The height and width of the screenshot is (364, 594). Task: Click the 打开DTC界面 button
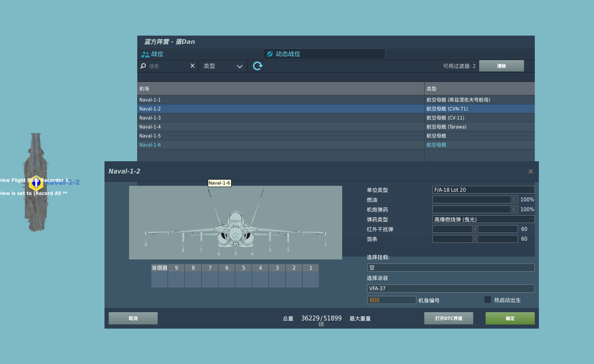(x=448, y=318)
